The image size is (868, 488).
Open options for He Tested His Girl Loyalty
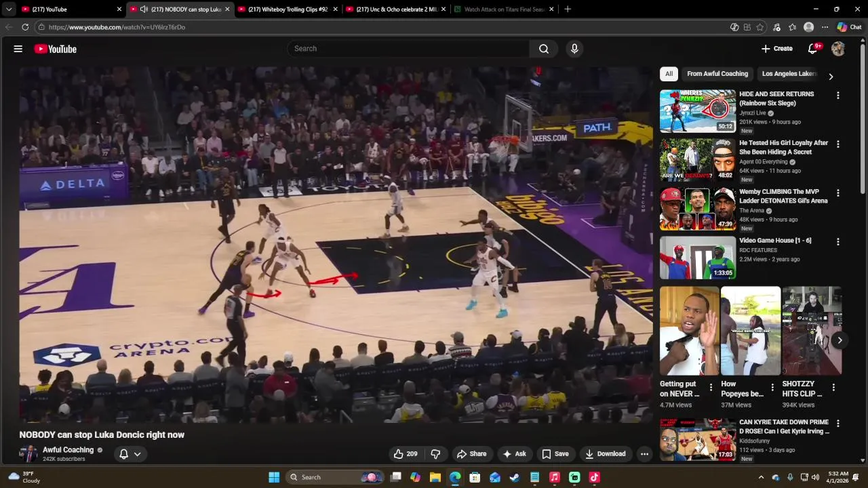(837, 144)
